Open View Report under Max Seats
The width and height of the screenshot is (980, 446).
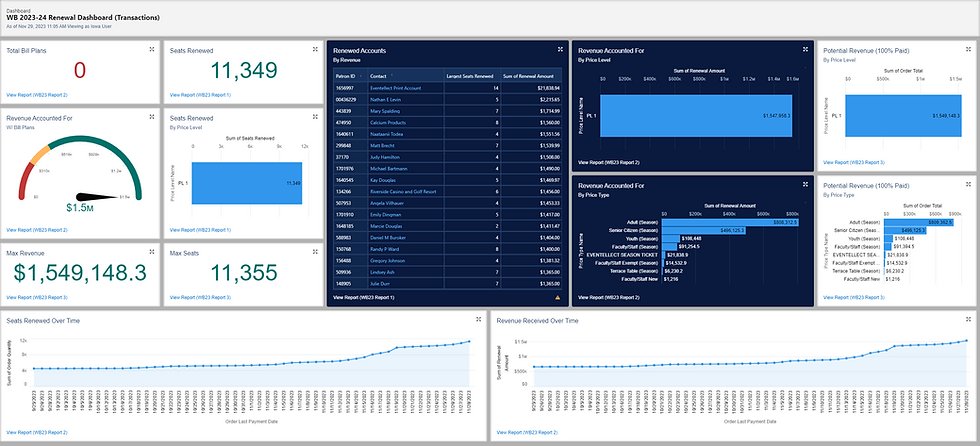(200, 297)
